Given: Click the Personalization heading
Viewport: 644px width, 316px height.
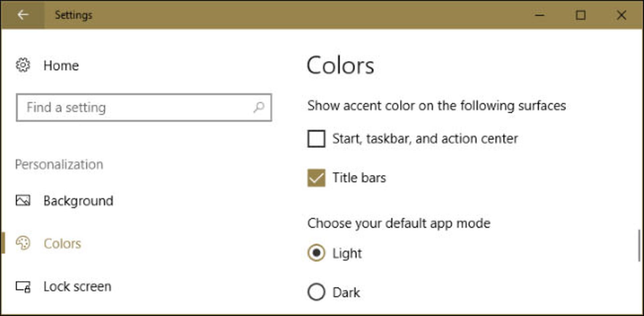Looking at the screenshot, I should coord(59,165).
